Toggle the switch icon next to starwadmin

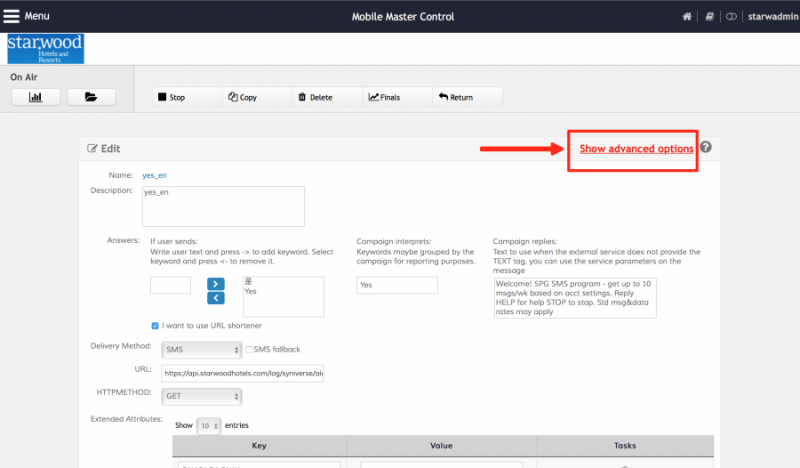click(x=731, y=17)
